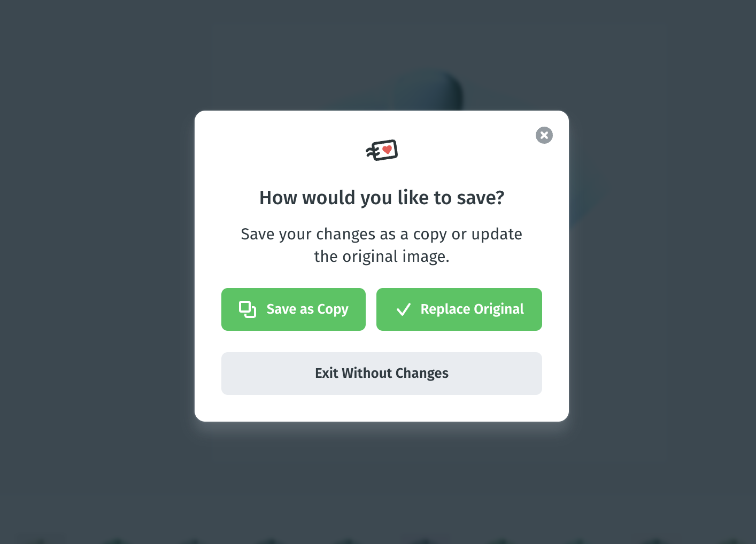
Task: Choose the Replace Original button
Action: point(459,309)
